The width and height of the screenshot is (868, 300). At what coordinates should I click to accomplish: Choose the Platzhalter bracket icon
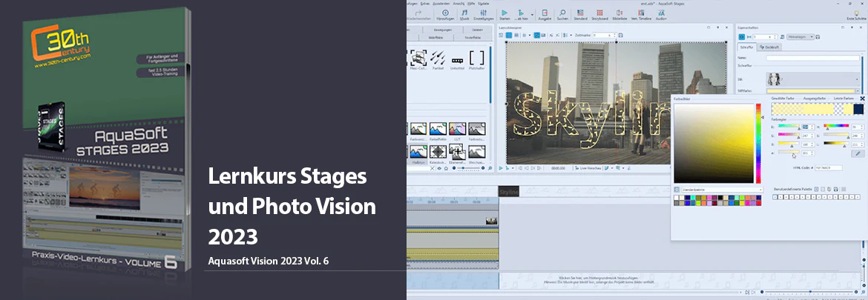coord(476,59)
